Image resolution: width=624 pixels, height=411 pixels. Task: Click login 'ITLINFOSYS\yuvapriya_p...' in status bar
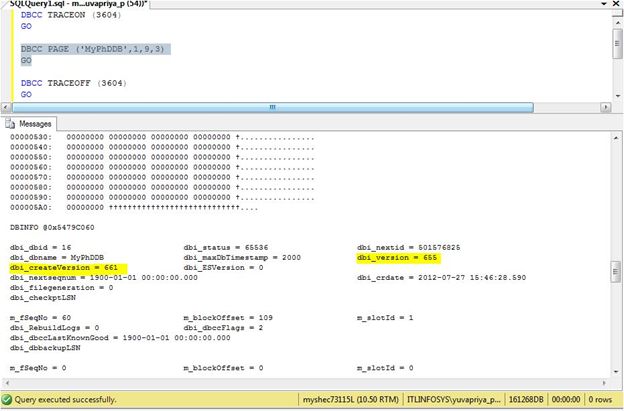pyautogui.click(x=454, y=399)
